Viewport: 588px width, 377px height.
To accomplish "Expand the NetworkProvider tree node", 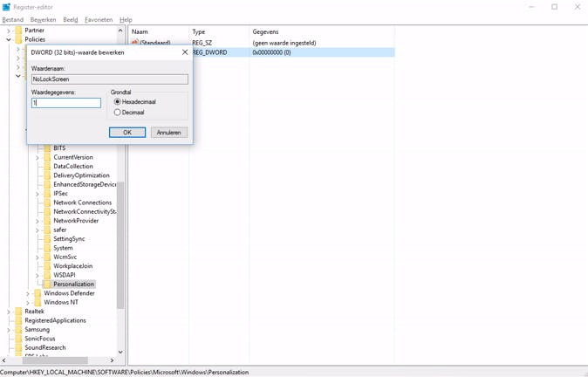I will (x=38, y=221).
